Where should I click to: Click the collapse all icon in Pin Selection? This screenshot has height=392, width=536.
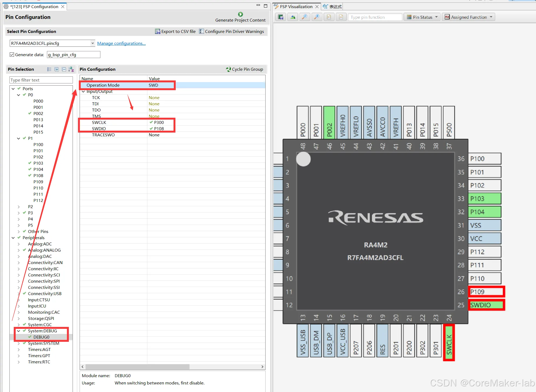pyautogui.click(x=64, y=69)
